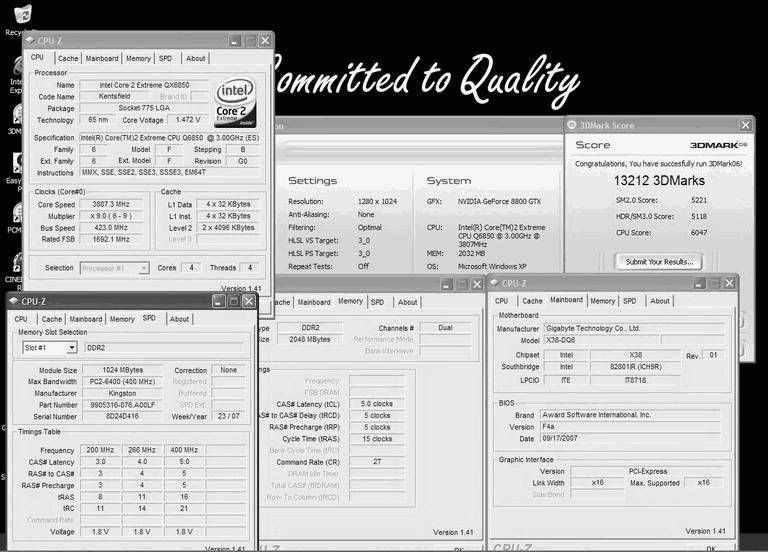Open Mainboard tab in the SPD window

[86, 319]
